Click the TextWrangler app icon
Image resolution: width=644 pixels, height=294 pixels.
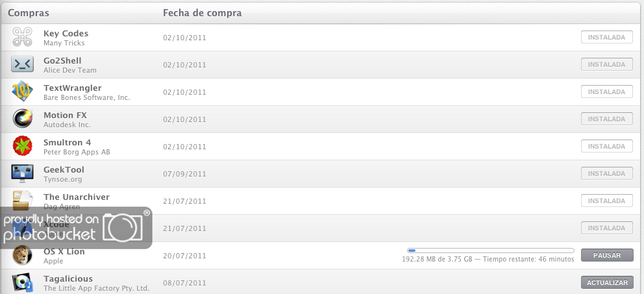tap(22, 92)
